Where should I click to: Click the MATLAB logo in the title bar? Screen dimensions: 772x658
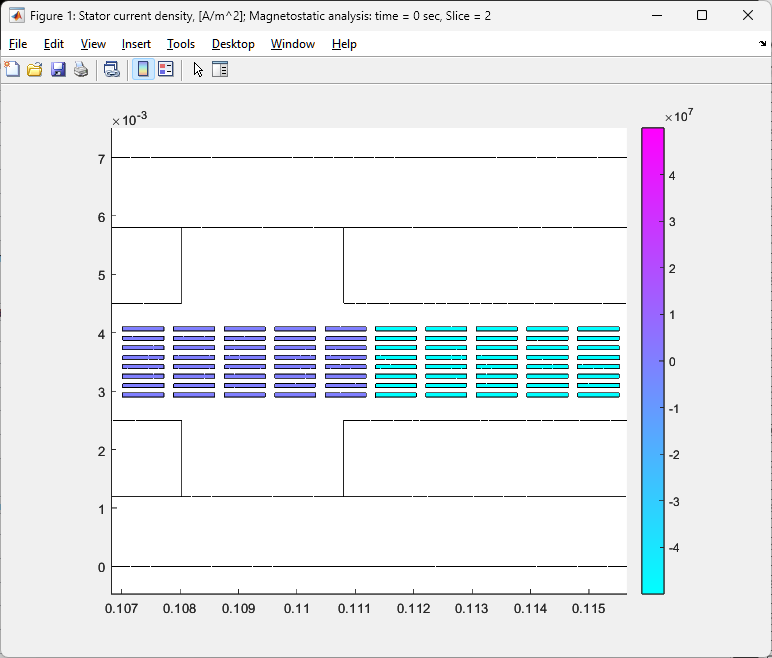tap(17, 16)
